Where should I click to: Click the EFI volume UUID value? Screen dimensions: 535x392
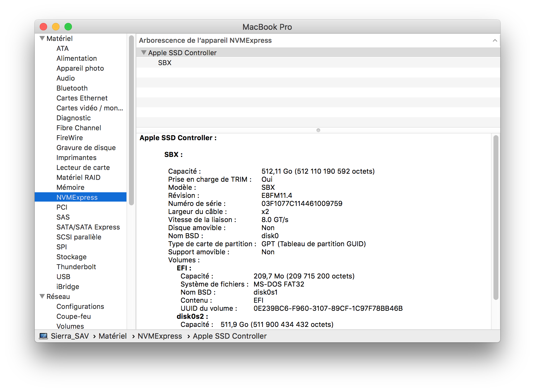[328, 308]
